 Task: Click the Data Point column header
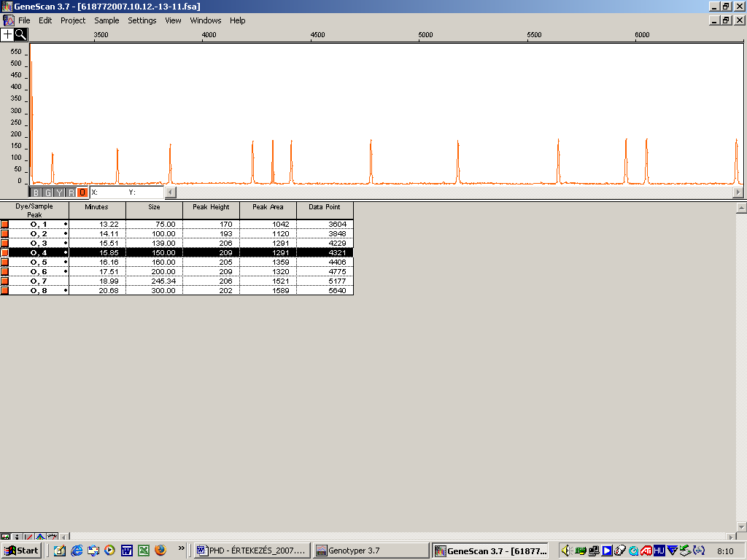[325, 211]
